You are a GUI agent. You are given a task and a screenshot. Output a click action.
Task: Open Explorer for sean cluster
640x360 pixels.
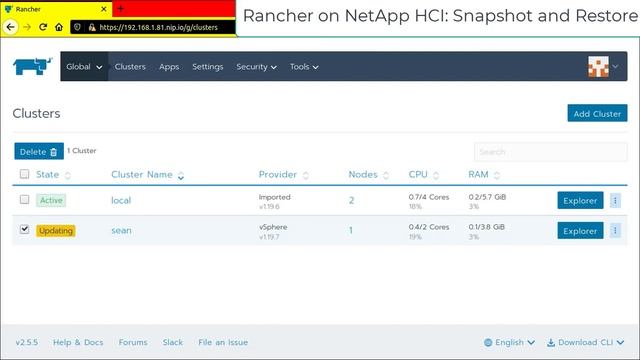coord(580,231)
